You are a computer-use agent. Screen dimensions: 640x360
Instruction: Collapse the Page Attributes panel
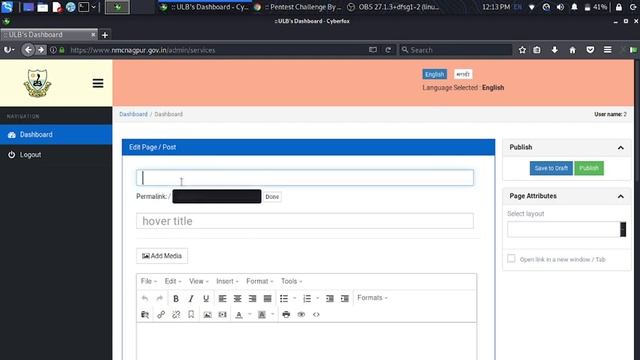(621, 197)
